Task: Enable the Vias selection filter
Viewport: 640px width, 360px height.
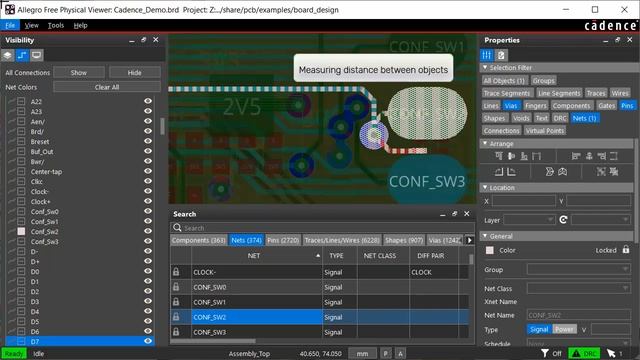Action: (x=511, y=106)
